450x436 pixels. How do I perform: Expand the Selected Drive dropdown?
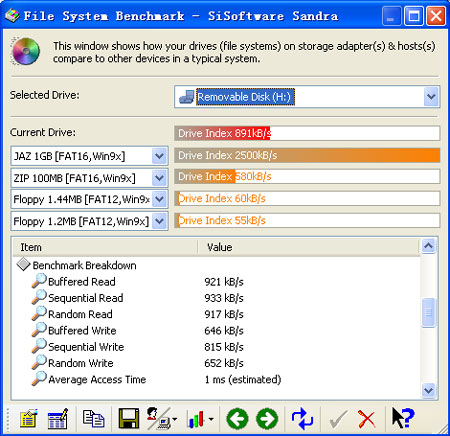pyautogui.click(x=431, y=97)
